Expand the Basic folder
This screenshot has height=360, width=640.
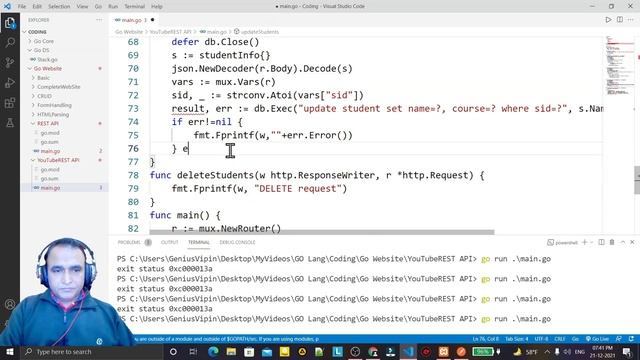[43, 78]
